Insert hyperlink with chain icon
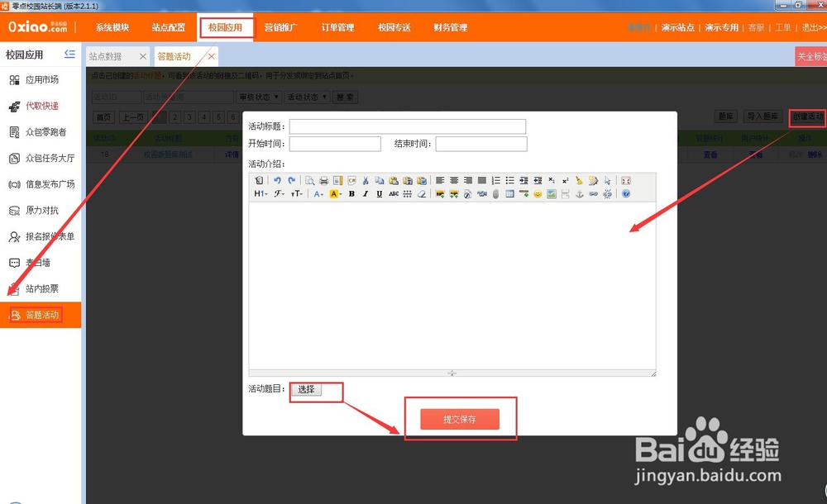 tap(593, 193)
